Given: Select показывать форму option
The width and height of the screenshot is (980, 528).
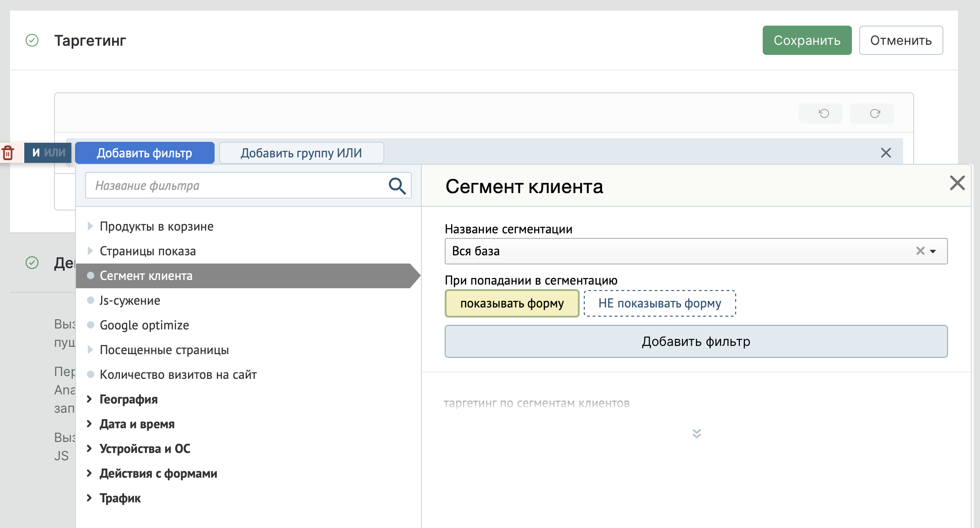Looking at the screenshot, I should point(512,303).
